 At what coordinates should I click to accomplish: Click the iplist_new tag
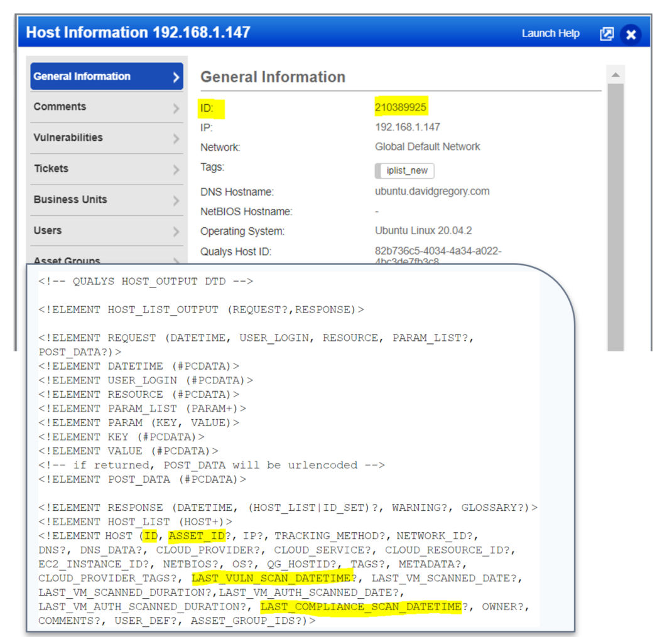(404, 171)
